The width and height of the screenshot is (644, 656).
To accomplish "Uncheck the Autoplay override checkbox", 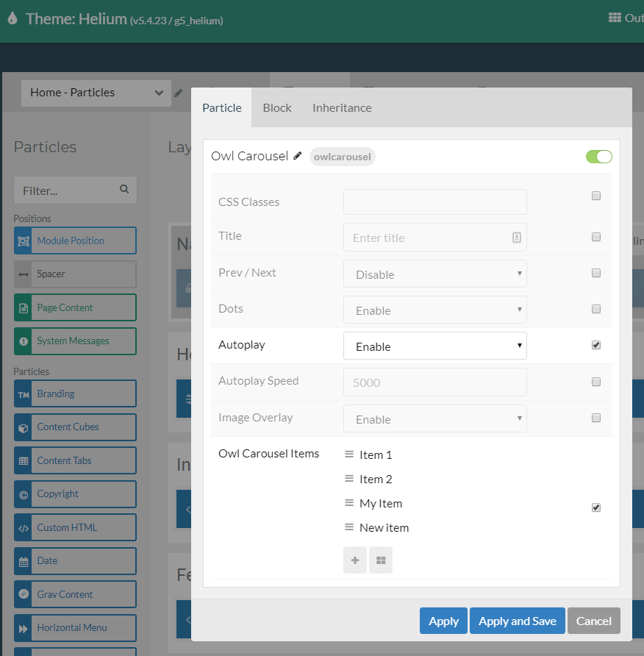I will 596,345.
